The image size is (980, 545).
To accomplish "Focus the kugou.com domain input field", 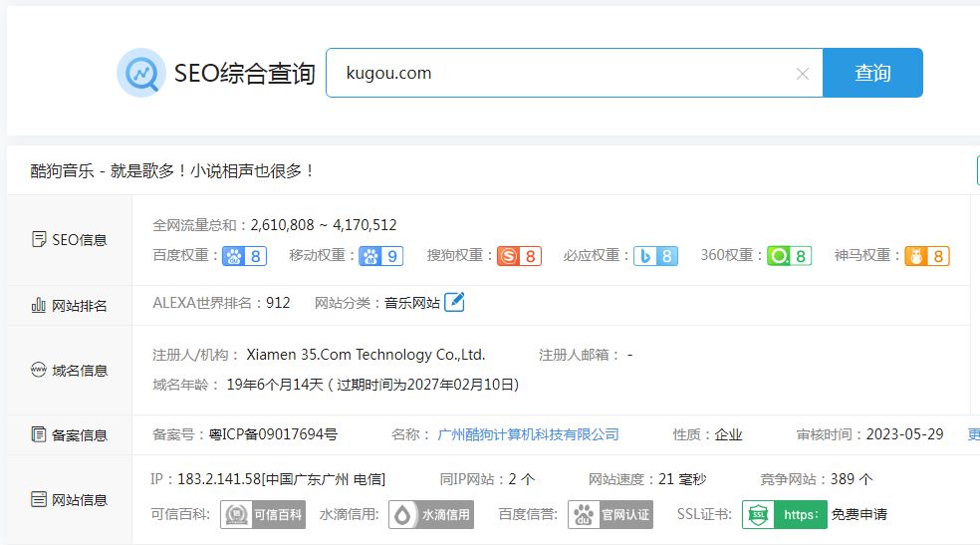I will click(x=575, y=73).
